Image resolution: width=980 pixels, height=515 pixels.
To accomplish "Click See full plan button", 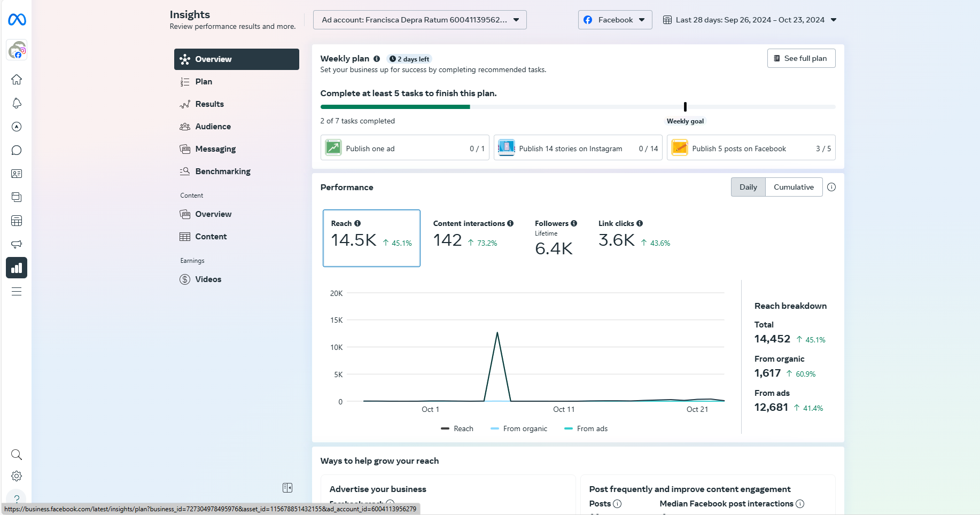I will 801,58.
